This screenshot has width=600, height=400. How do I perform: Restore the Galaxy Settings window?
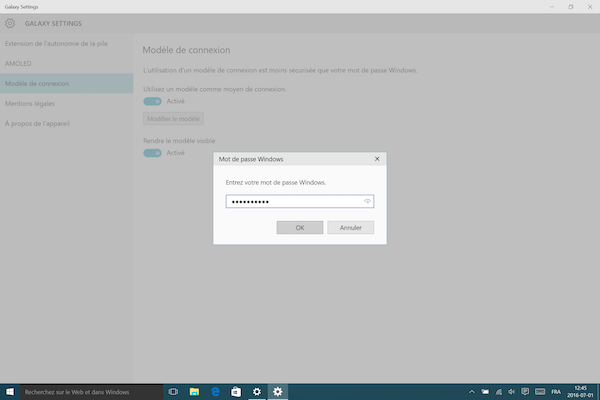click(571, 7)
